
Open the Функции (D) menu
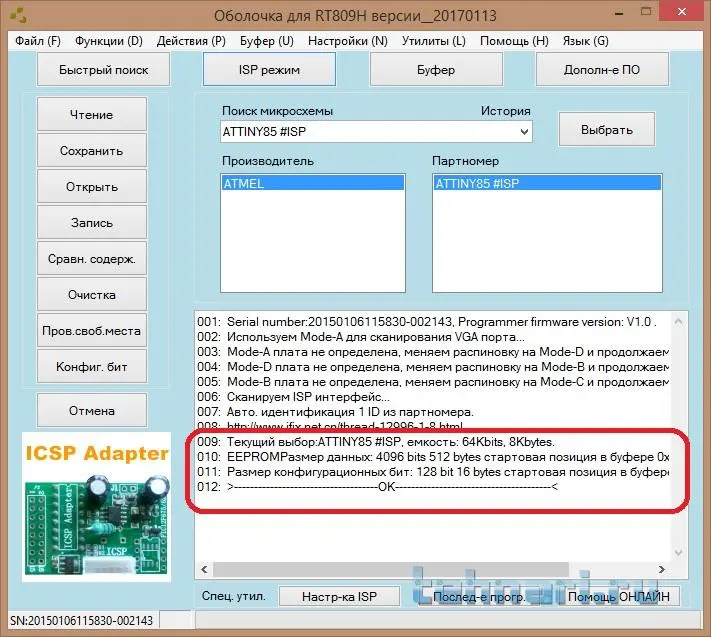click(109, 41)
